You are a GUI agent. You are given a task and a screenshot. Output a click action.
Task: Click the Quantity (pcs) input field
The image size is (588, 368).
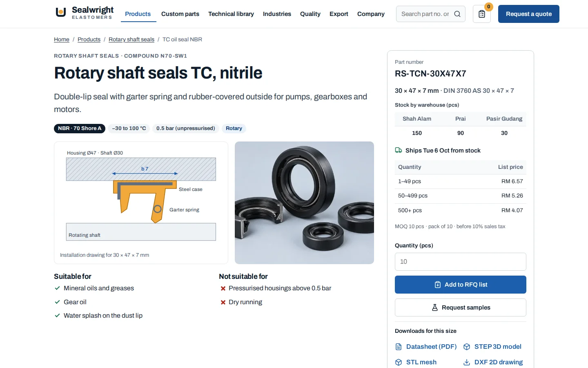point(461,262)
